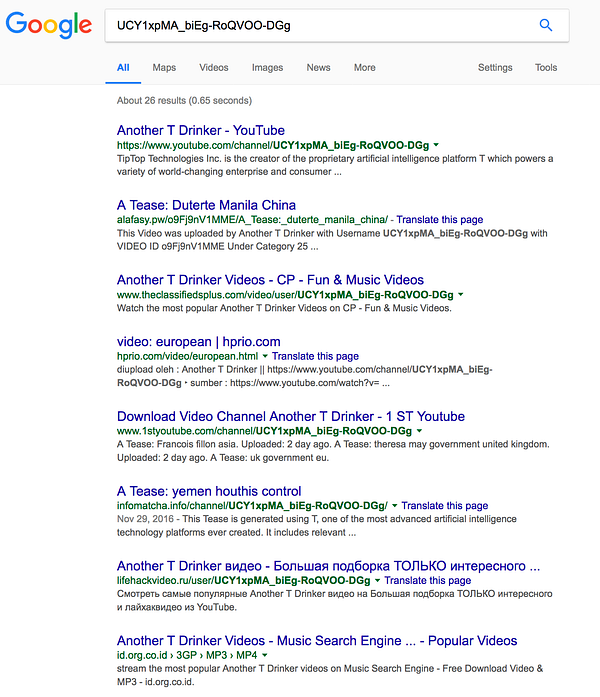Viewport: 600px width, 697px height.
Task: Click the infomatcha.info channel green URL
Action: pyautogui.click(x=252, y=505)
